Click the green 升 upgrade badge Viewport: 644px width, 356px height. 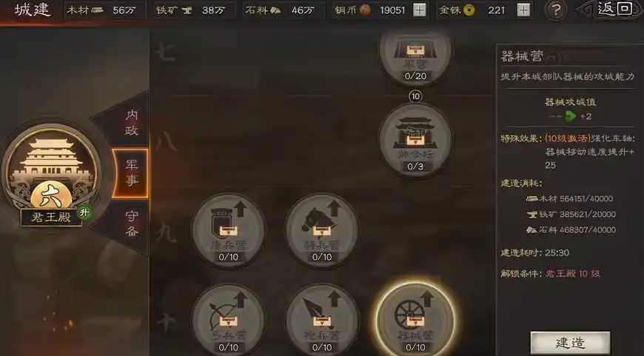coord(84,212)
